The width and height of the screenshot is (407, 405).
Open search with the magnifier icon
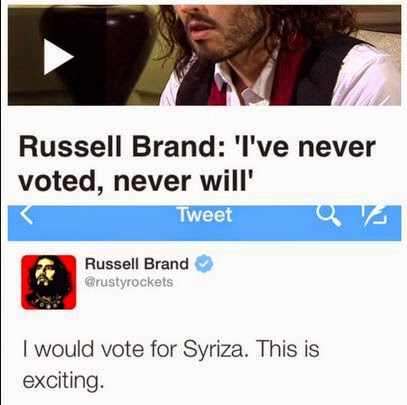pyautogui.click(x=328, y=216)
